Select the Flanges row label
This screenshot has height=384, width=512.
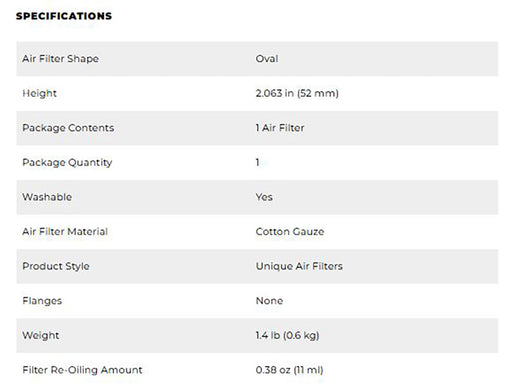tap(42, 301)
